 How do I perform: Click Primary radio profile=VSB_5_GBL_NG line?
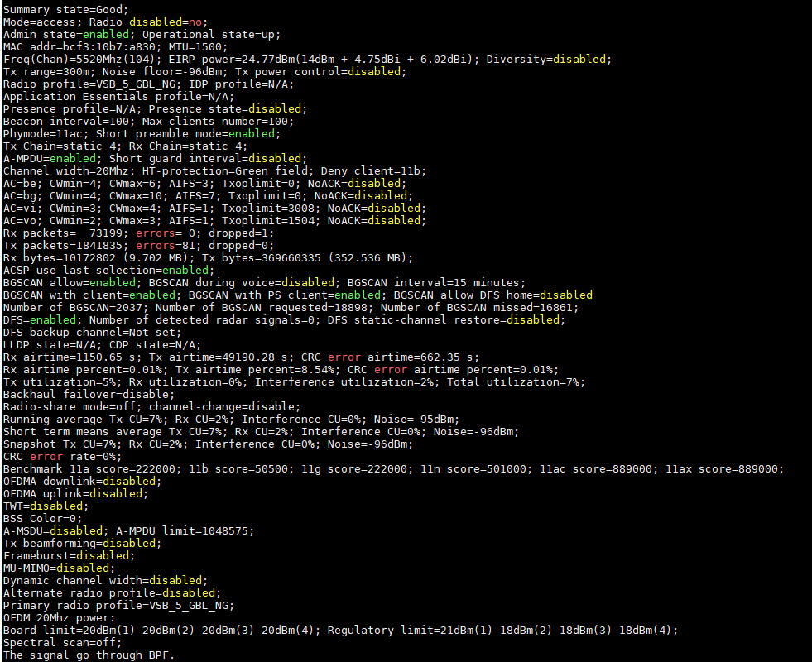(118, 605)
